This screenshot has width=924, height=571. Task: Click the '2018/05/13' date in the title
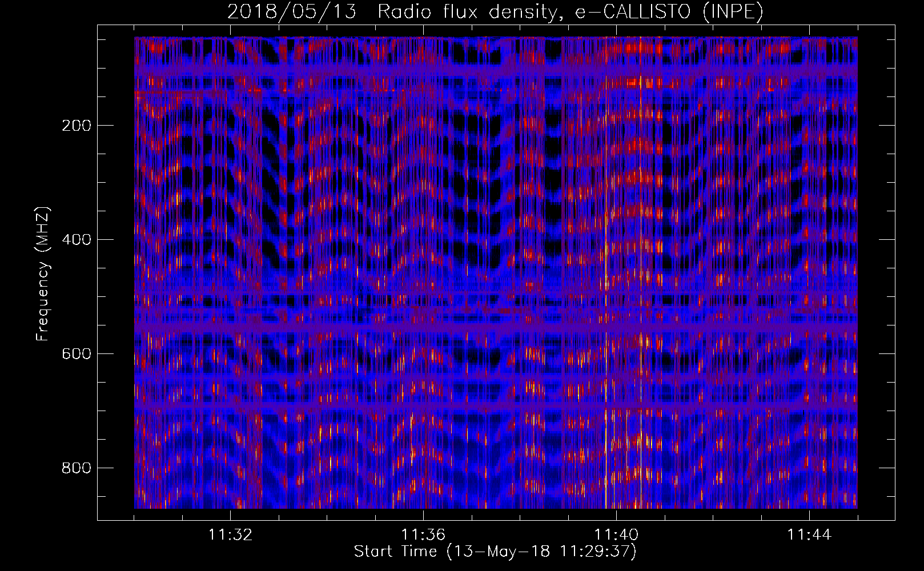292,11
